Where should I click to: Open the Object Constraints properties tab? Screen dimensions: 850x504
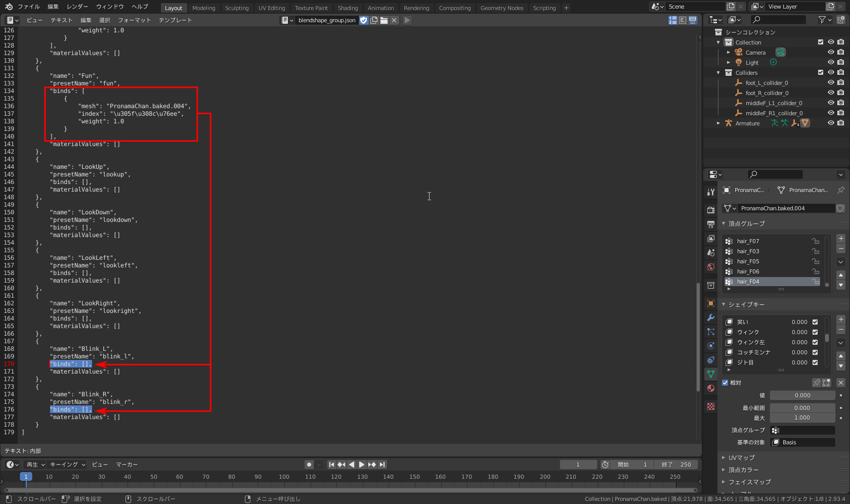711,360
